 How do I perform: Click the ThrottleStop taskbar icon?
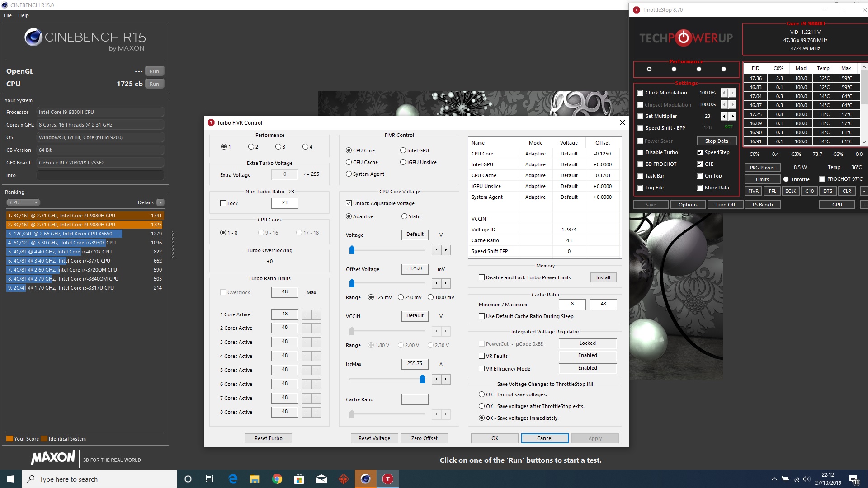click(388, 479)
